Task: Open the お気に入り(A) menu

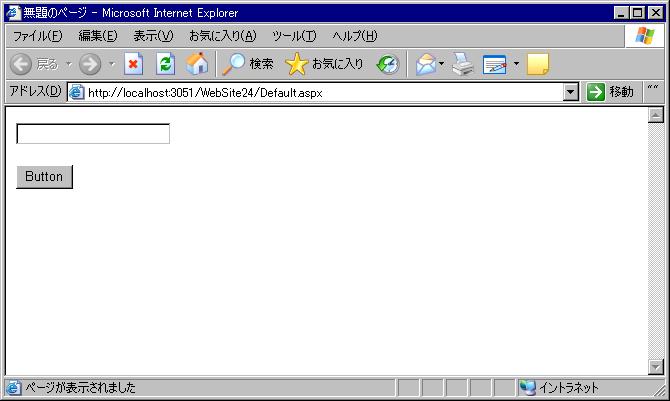Action: (223, 36)
